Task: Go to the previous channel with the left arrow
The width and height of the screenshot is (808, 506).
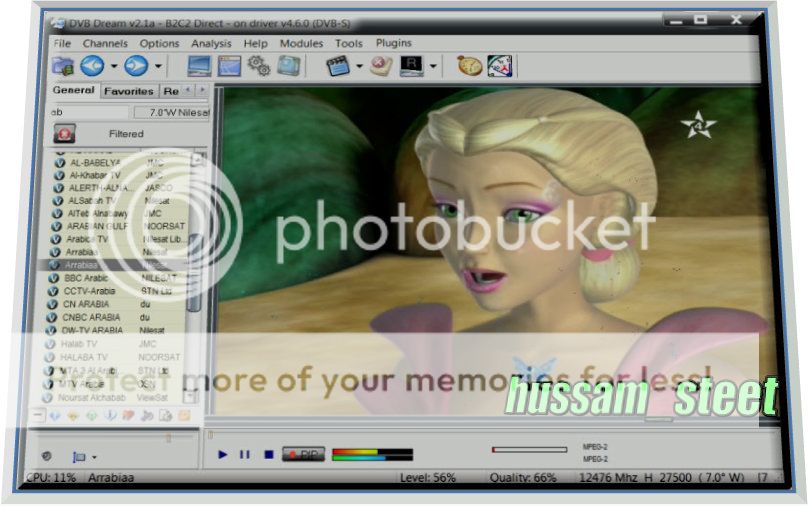Action: coord(93,65)
